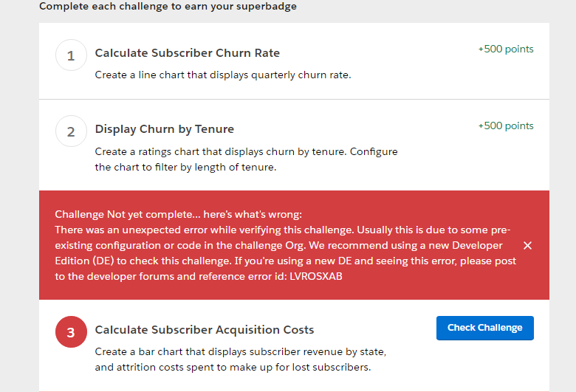Click the 'Create a ratings chart' description
Viewport: 576px width, 392px height.
tap(246, 151)
